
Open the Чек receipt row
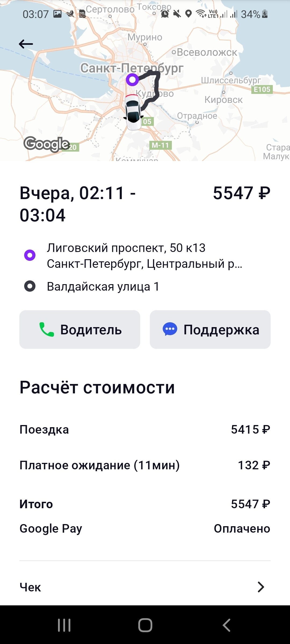[145, 587]
